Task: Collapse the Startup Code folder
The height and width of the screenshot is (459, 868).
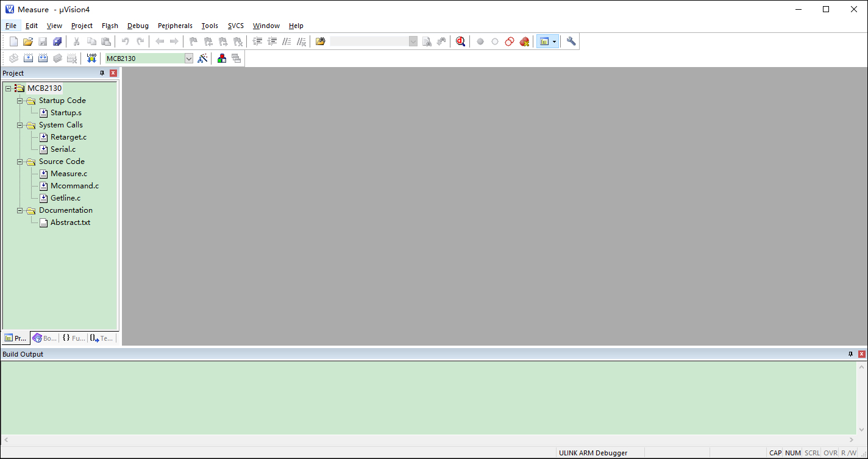Action: pyautogui.click(x=20, y=101)
